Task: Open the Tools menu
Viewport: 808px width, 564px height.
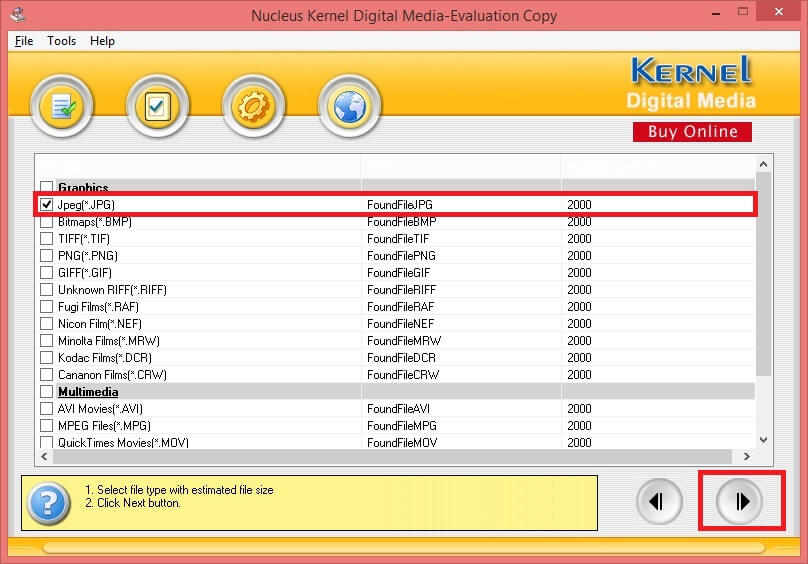Action: click(x=61, y=41)
